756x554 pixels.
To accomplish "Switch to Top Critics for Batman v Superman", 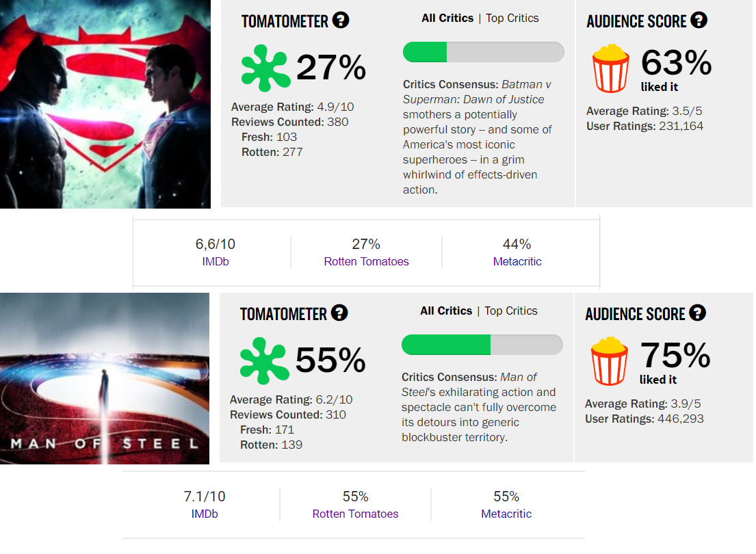I will 512,18.
